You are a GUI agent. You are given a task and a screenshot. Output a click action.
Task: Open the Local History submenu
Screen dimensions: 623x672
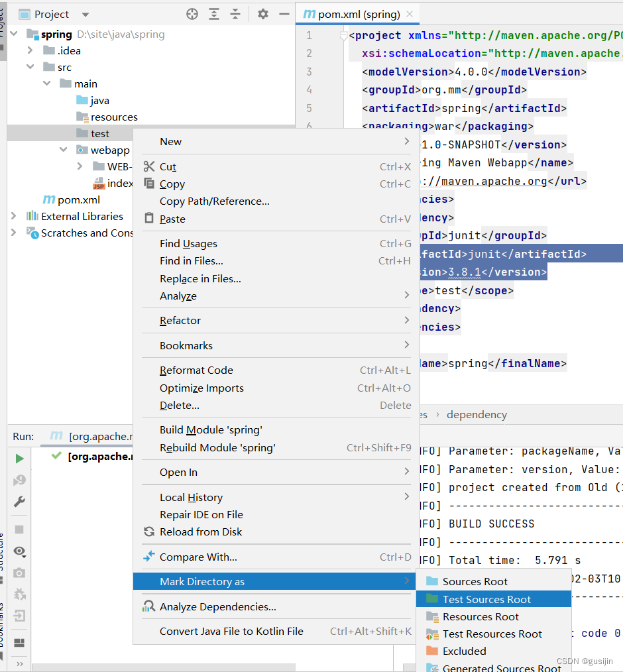tap(276, 497)
